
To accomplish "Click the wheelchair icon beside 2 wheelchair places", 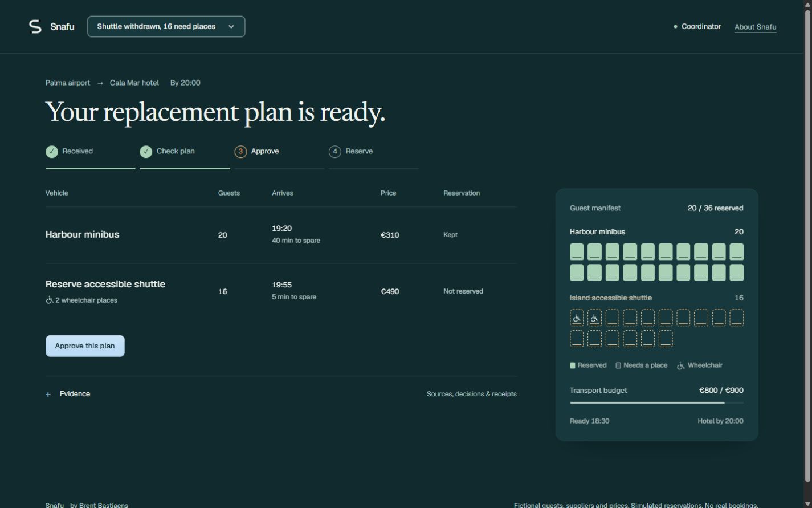I will point(50,300).
